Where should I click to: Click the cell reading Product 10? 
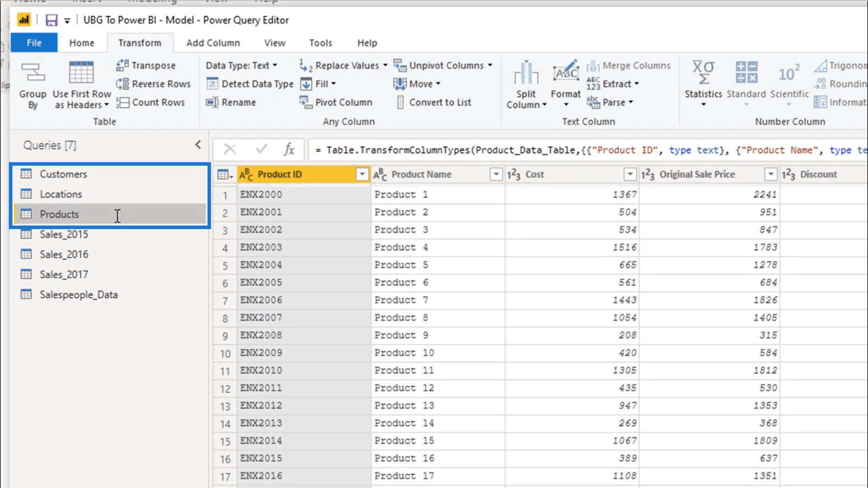pos(438,353)
